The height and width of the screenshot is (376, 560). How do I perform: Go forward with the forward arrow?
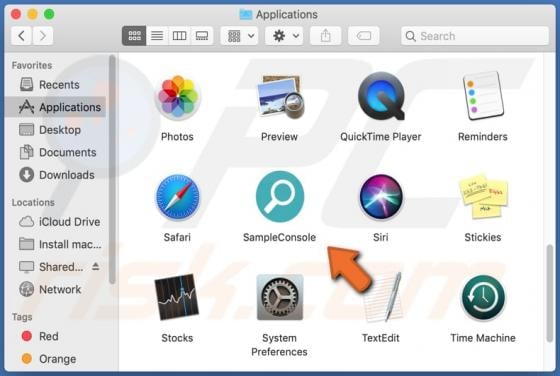tap(43, 36)
